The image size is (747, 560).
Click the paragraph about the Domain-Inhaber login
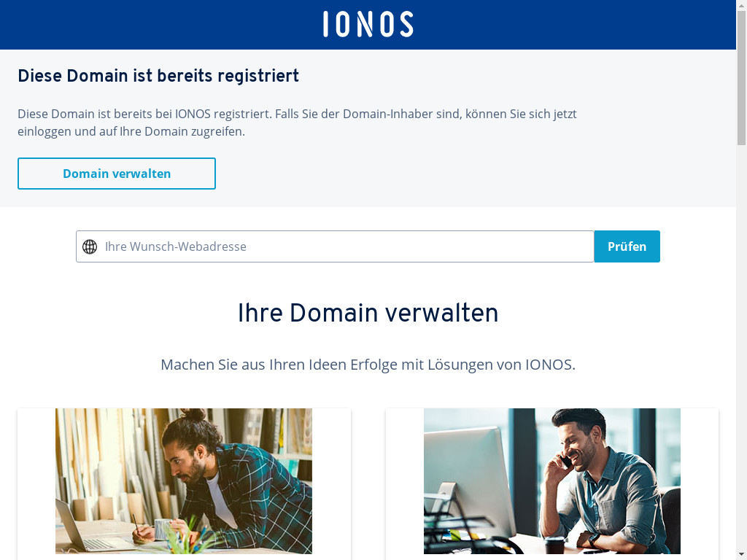[297, 123]
